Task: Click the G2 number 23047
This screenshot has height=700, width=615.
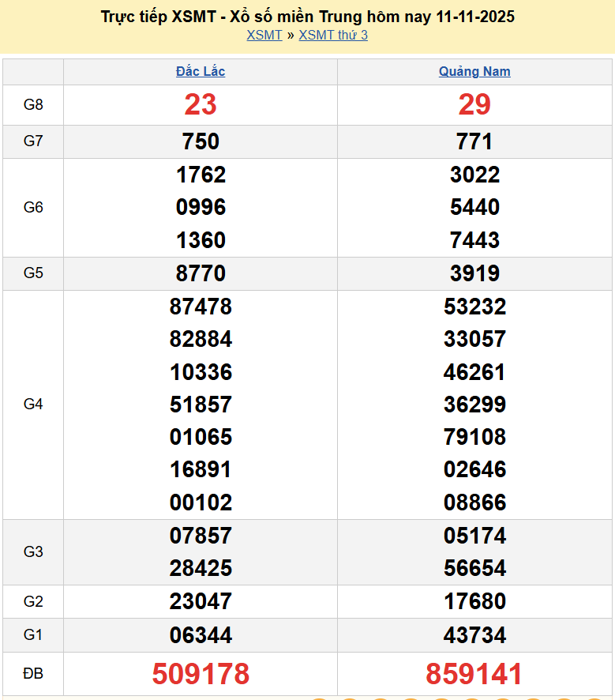Action: 201,601
